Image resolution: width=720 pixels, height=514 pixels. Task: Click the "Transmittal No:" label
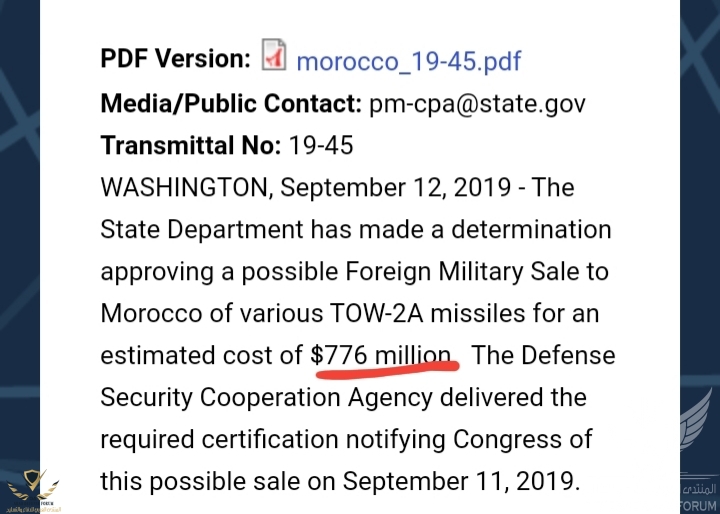coord(190,146)
